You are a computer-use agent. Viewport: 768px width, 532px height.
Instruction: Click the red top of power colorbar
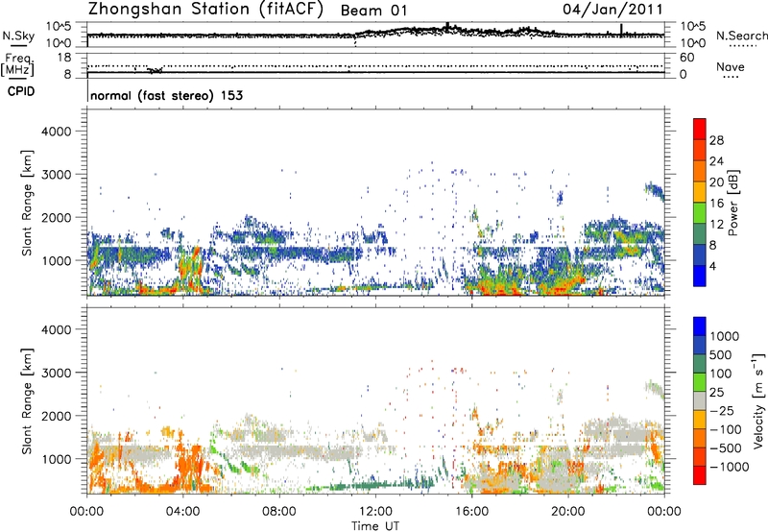[x=700, y=129]
